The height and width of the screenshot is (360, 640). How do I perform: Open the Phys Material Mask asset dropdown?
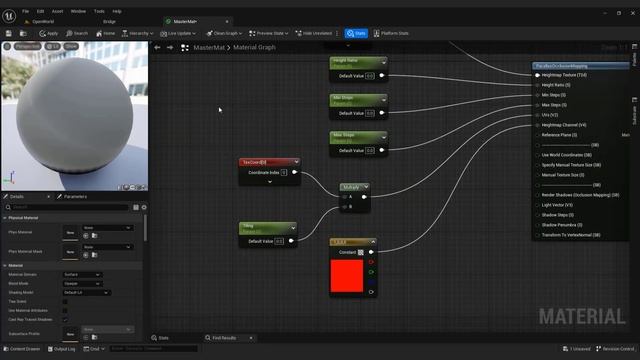click(x=107, y=247)
